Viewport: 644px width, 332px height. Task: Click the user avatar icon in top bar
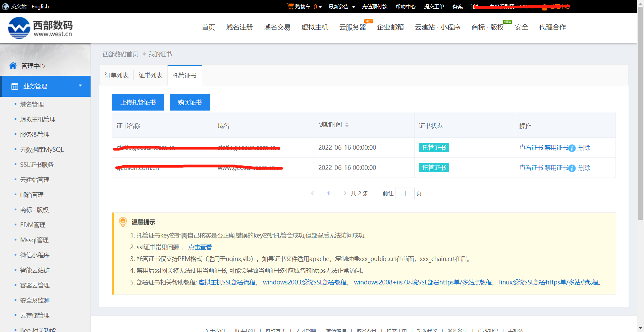544,7
